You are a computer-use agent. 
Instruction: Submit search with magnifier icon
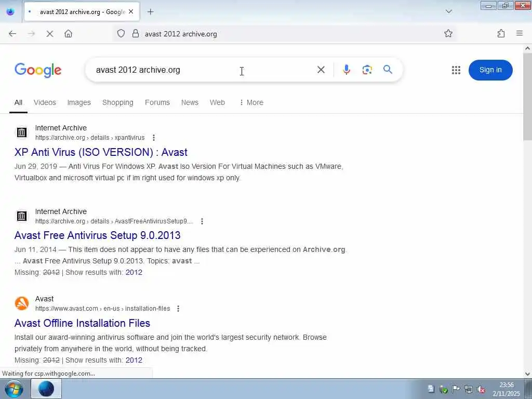[388, 70]
